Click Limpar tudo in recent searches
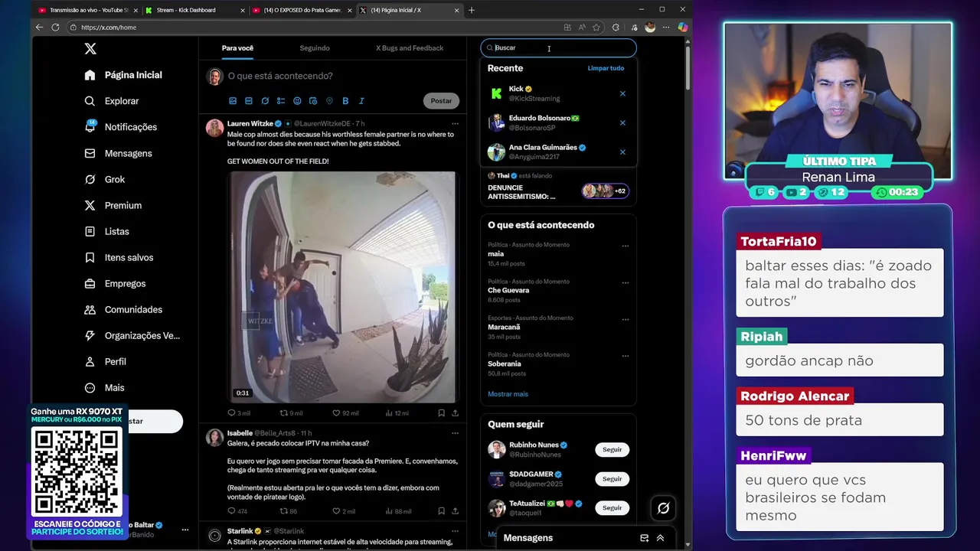Viewport: 980px width, 551px height. tap(606, 68)
